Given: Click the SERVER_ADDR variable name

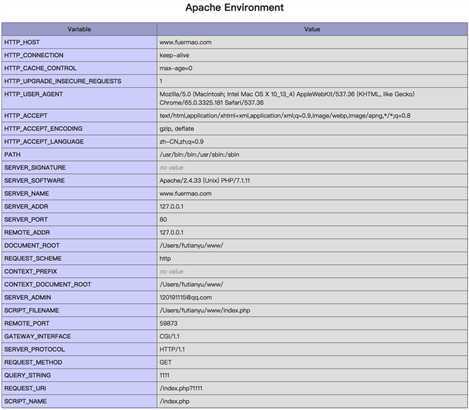Looking at the screenshot, I should 26,207.
